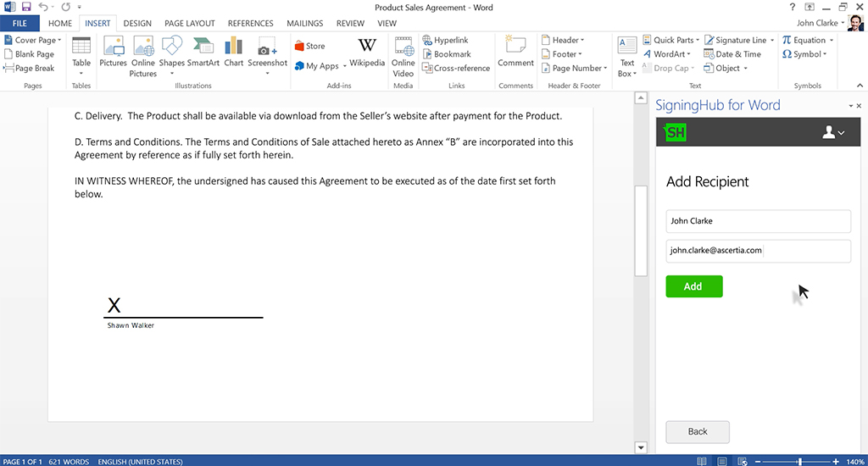This screenshot has height=466, width=868.
Task: Add a new Comment
Action: point(515,52)
